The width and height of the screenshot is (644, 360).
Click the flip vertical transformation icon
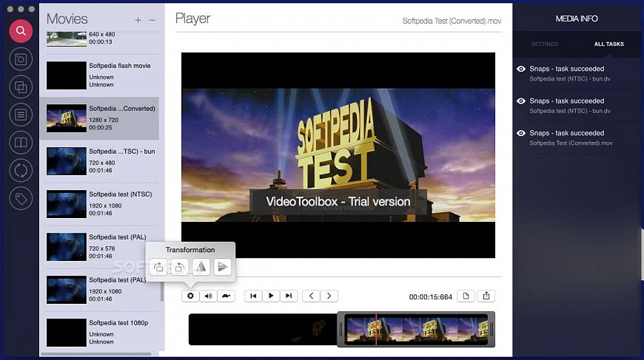click(223, 268)
